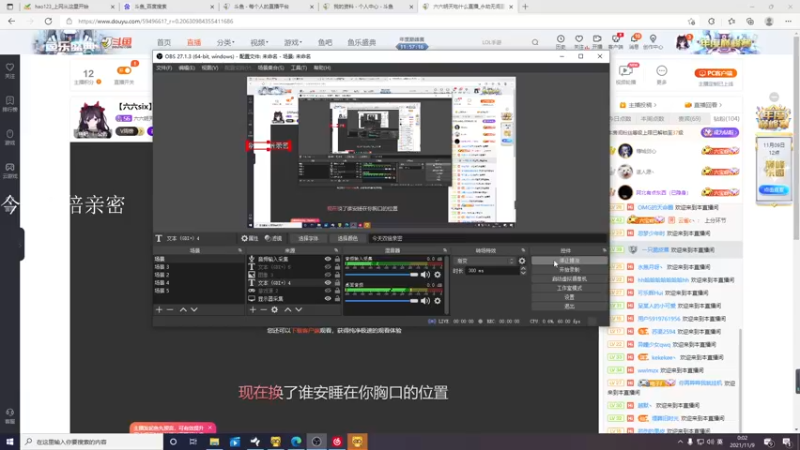Expand the 分类 dropdown in Douyu navigation

(226, 42)
